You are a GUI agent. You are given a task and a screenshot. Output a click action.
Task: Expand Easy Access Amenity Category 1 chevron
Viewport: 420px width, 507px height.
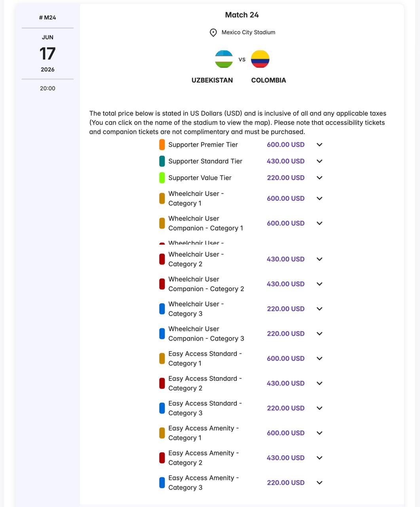(x=319, y=433)
